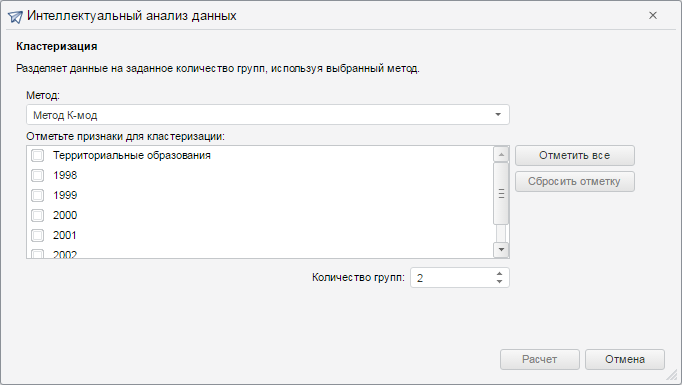Check the 1999 checkbox
This screenshot has width=682, height=385.
[x=37, y=195]
